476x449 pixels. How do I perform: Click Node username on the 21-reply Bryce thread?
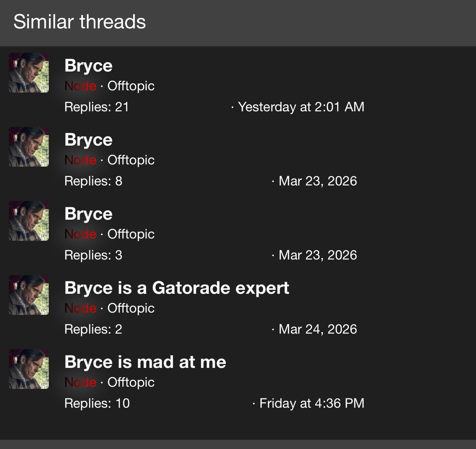click(80, 86)
